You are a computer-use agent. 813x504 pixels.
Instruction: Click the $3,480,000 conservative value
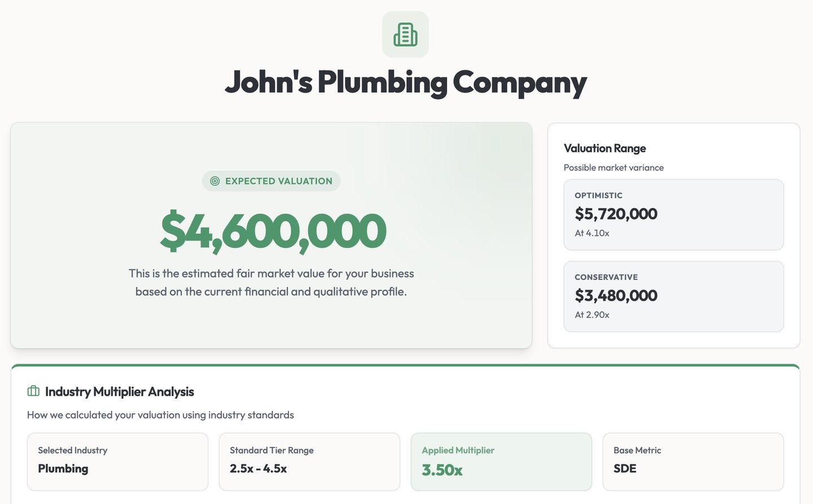616,296
